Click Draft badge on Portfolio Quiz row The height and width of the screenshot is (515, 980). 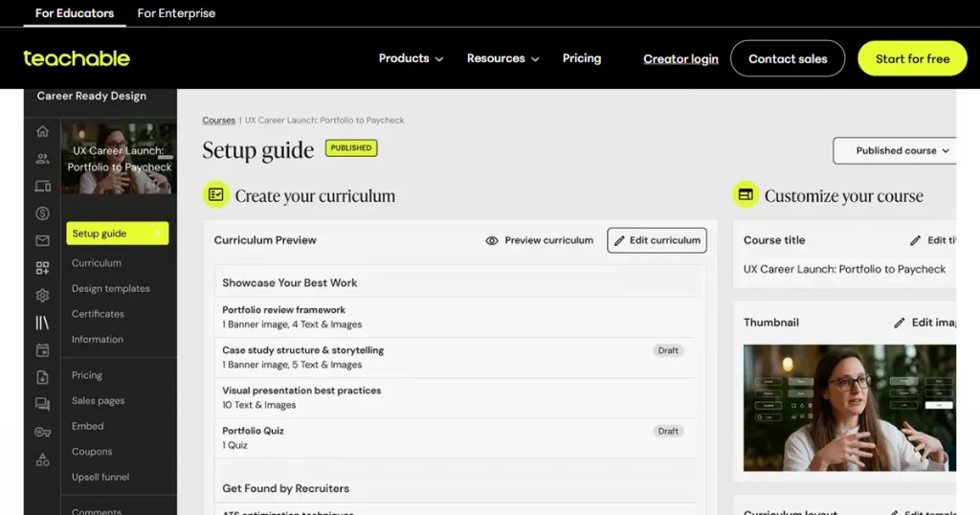click(x=668, y=432)
